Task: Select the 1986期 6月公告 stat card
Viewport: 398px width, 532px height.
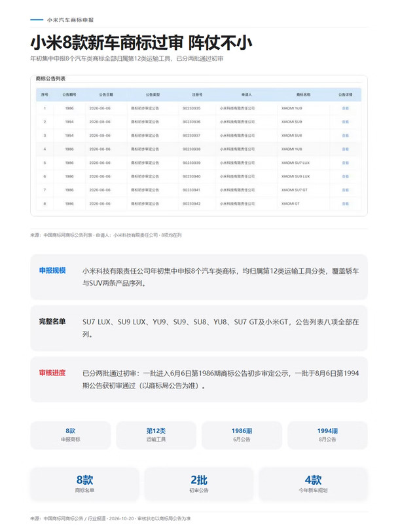Action: pos(242,435)
